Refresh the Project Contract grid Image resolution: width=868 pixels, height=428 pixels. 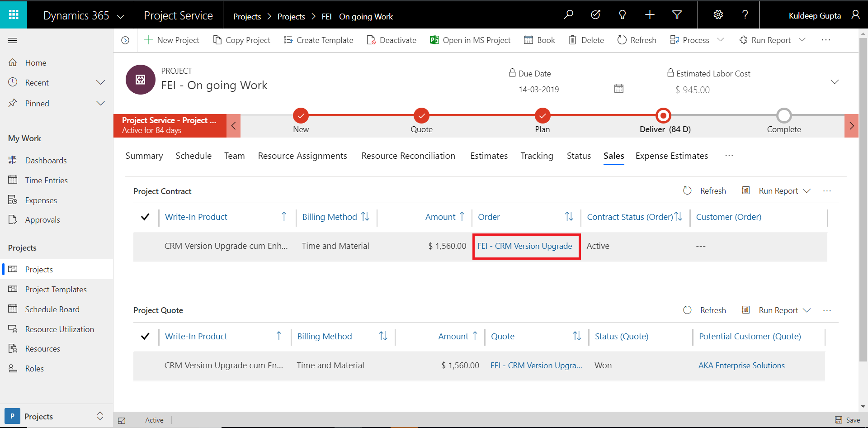point(704,191)
